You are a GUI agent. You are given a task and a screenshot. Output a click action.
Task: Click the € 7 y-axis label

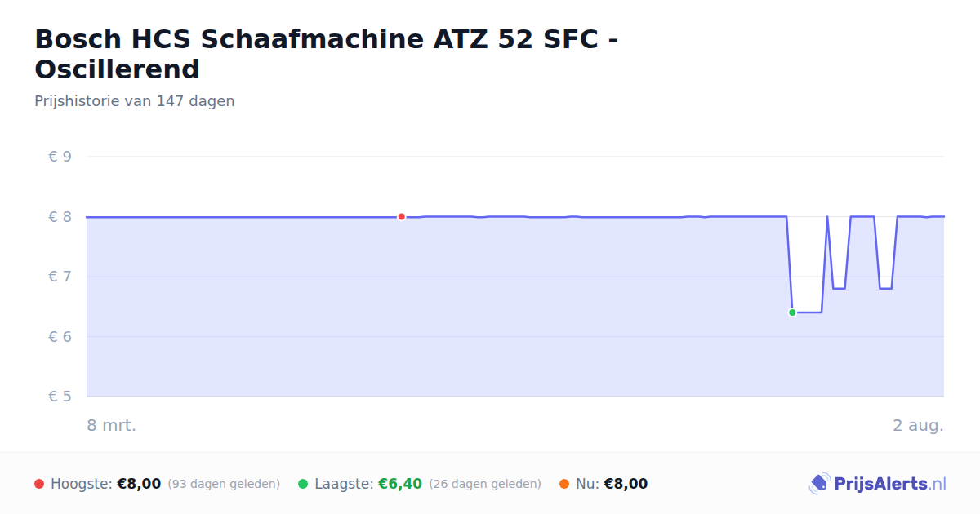tap(60, 277)
